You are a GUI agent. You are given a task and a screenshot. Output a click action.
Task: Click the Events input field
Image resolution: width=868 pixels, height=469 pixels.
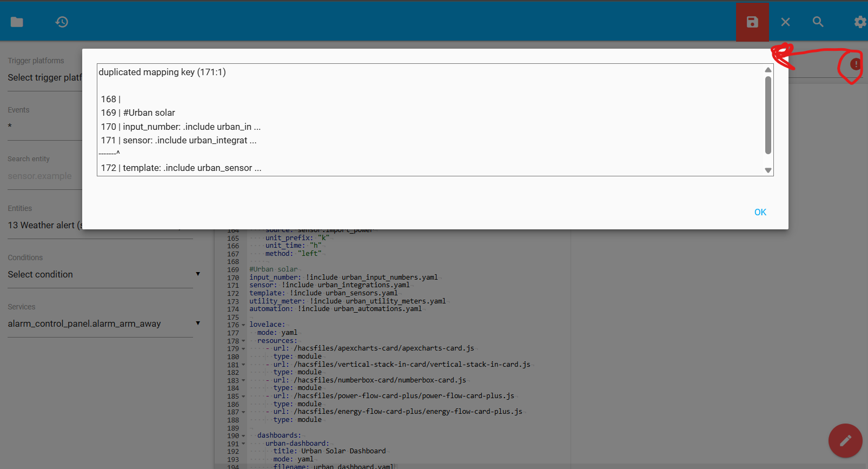(x=44, y=127)
